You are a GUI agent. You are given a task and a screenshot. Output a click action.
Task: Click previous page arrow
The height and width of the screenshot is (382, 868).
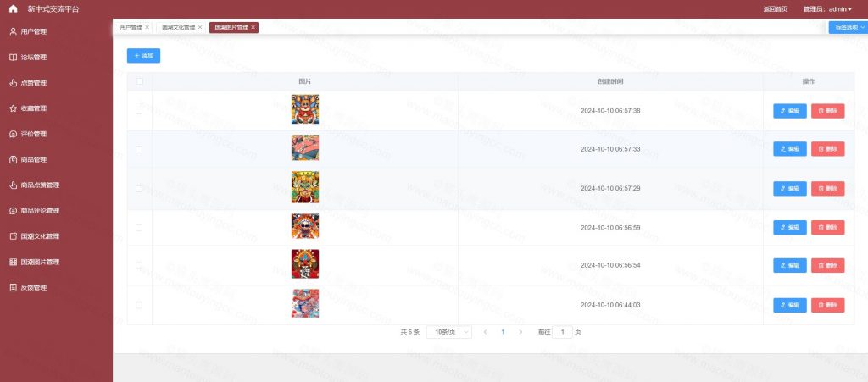[486, 332]
